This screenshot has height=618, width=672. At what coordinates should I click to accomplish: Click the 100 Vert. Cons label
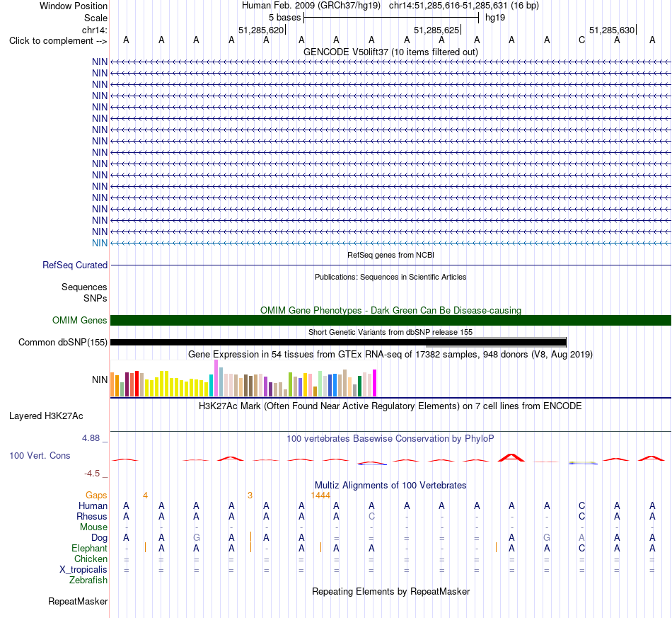(40, 455)
